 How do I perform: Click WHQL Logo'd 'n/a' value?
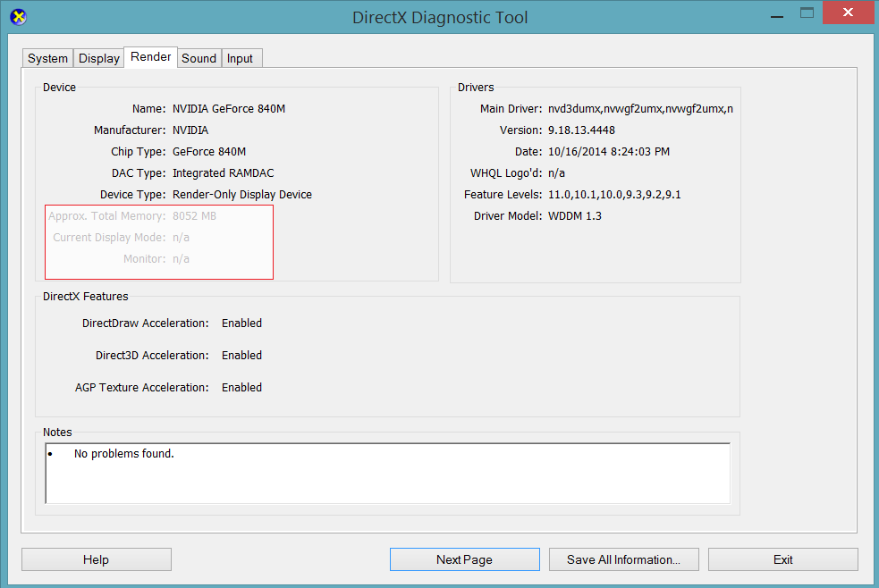557,173
